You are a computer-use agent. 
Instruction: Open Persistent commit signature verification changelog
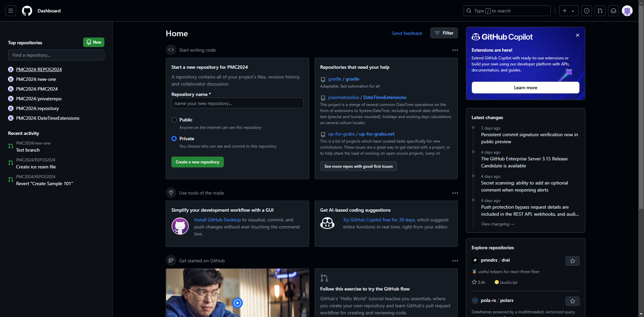click(529, 138)
